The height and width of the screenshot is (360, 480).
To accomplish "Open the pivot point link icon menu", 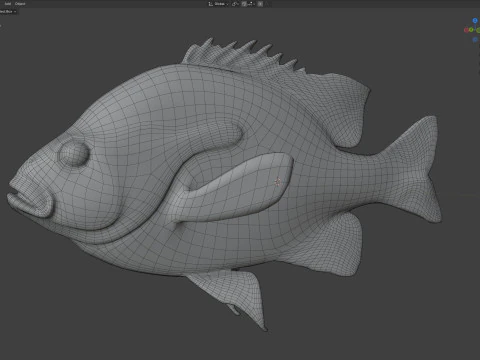I will [x=235, y=4].
